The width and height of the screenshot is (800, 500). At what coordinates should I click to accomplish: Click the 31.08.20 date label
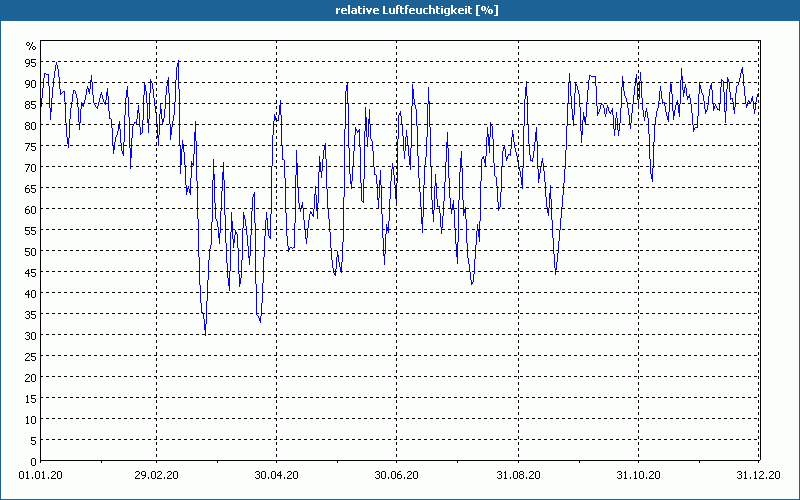518,475
